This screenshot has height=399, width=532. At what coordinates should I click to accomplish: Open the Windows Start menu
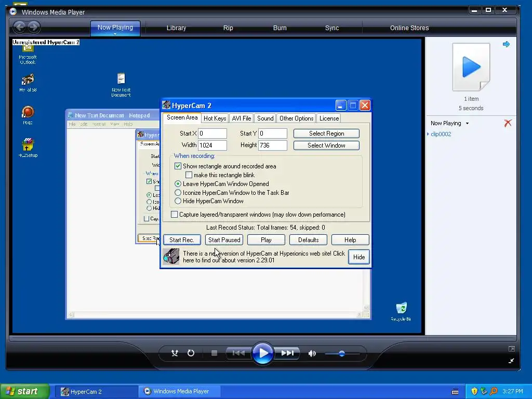[25, 391]
